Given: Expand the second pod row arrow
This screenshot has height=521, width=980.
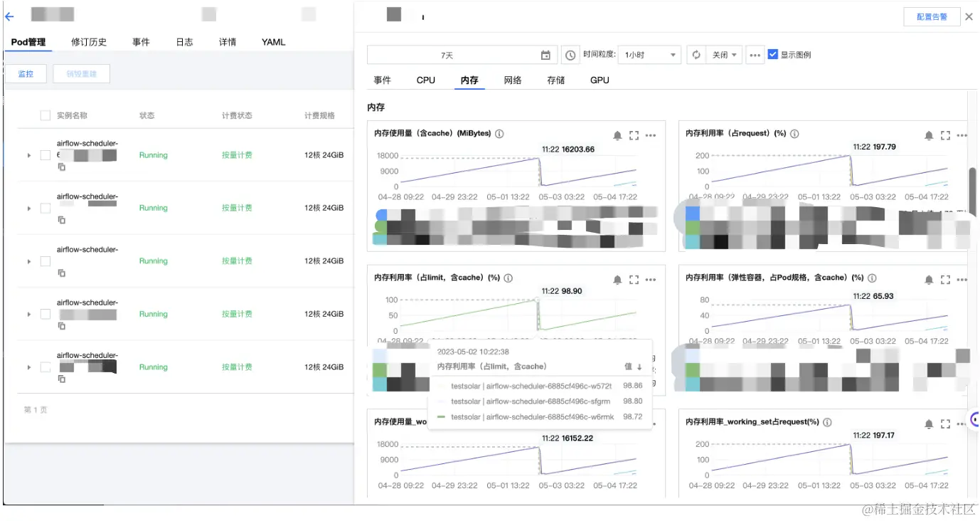Looking at the screenshot, I should pos(29,209).
